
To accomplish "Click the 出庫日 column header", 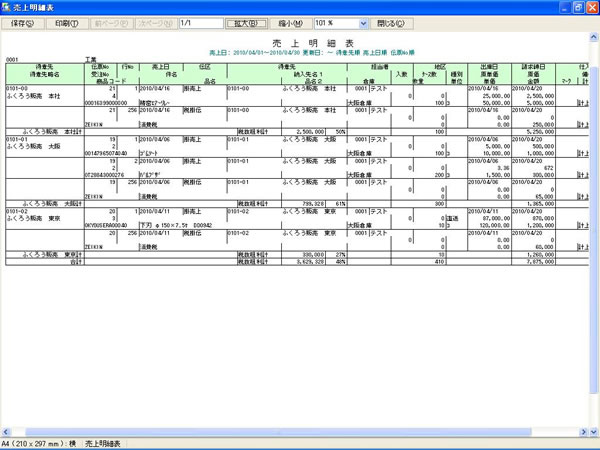I will 489,67.
